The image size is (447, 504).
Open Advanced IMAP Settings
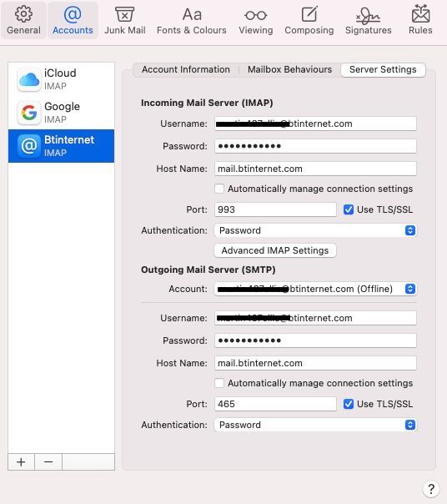click(x=275, y=250)
